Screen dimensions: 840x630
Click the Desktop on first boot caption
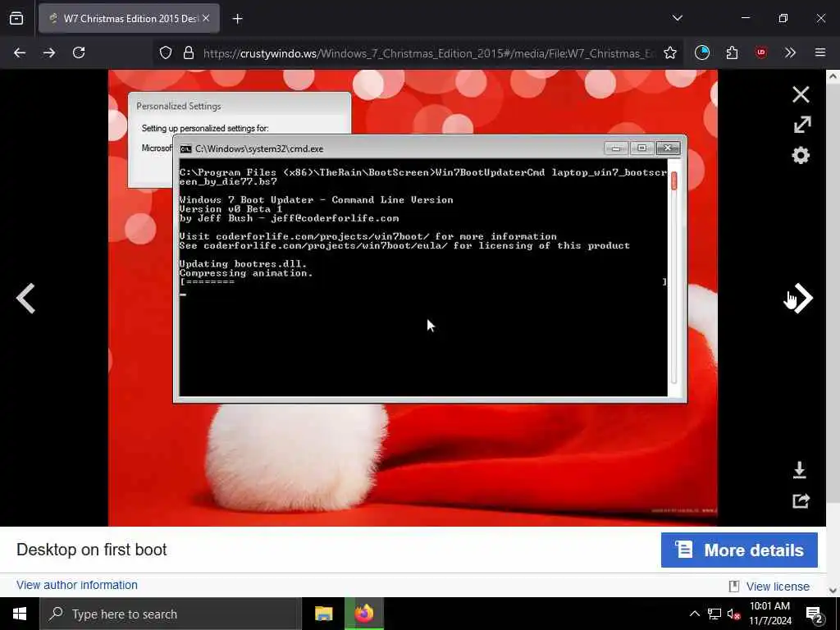pyautogui.click(x=92, y=550)
